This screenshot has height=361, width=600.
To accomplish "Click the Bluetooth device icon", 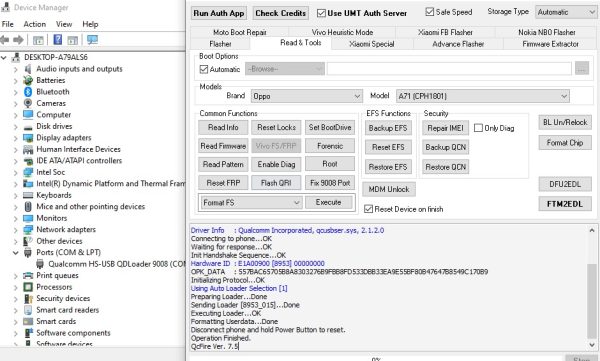I will click(x=28, y=92).
